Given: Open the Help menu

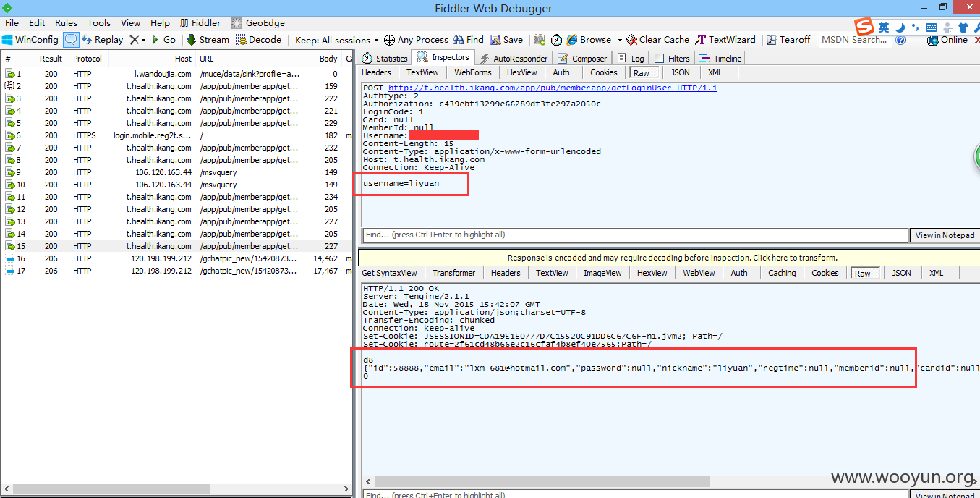Looking at the screenshot, I should (161, 23).
